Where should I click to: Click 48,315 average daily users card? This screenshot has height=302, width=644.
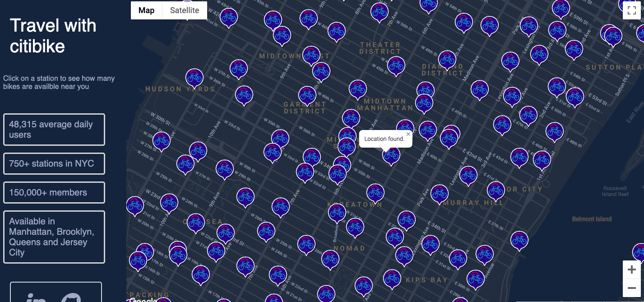(x=54, y=130)
